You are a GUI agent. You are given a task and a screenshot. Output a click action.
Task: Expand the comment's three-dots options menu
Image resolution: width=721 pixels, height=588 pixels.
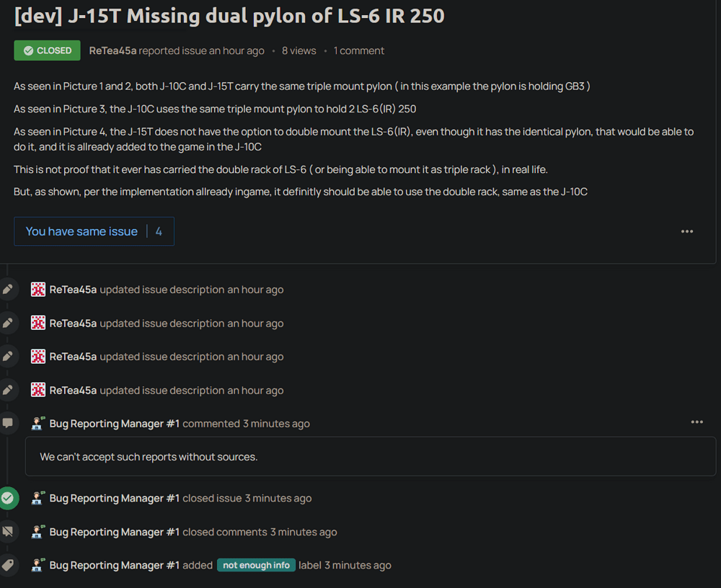point(696,422)
